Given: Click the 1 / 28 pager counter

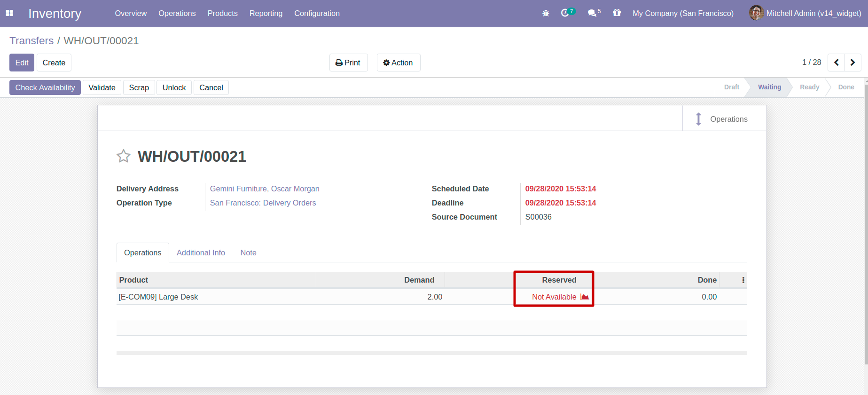Looking at the screenshot, I should pos(812,62).
